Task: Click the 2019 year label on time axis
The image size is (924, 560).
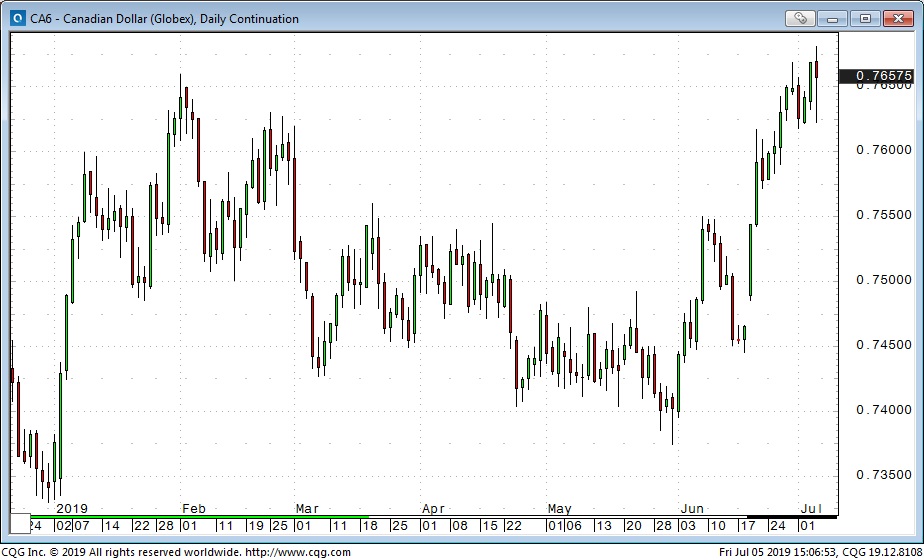Action: click(72, 508)
